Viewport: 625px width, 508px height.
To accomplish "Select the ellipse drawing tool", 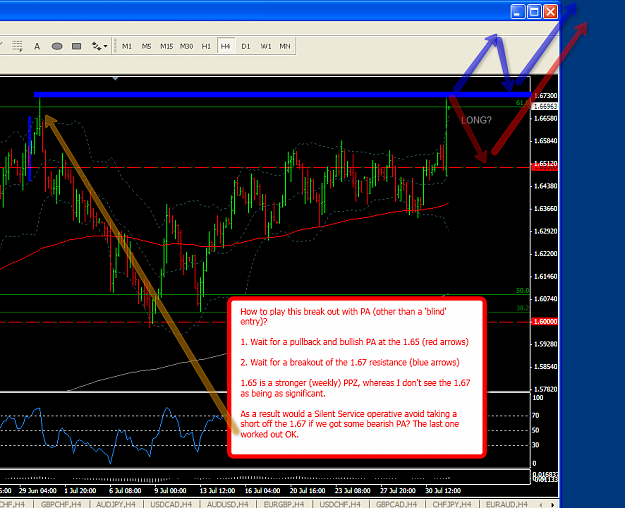I will tap(57, 46).
